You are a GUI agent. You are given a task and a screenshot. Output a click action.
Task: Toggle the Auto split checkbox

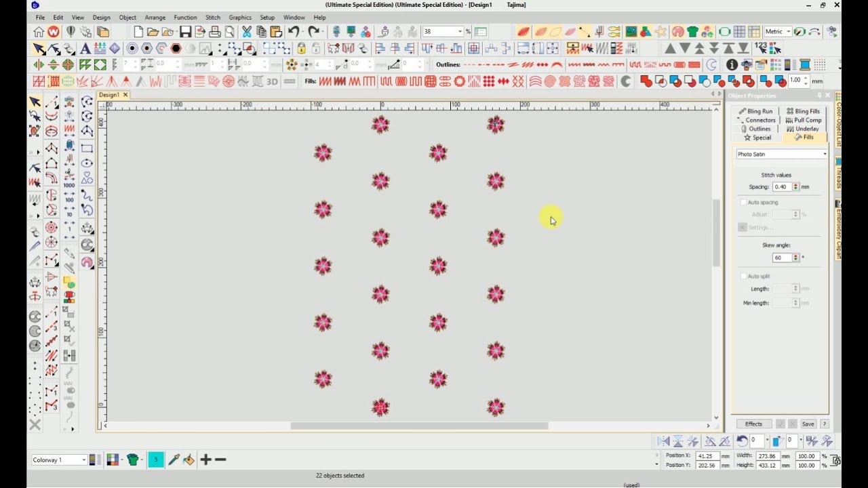(x=743, y=277)
